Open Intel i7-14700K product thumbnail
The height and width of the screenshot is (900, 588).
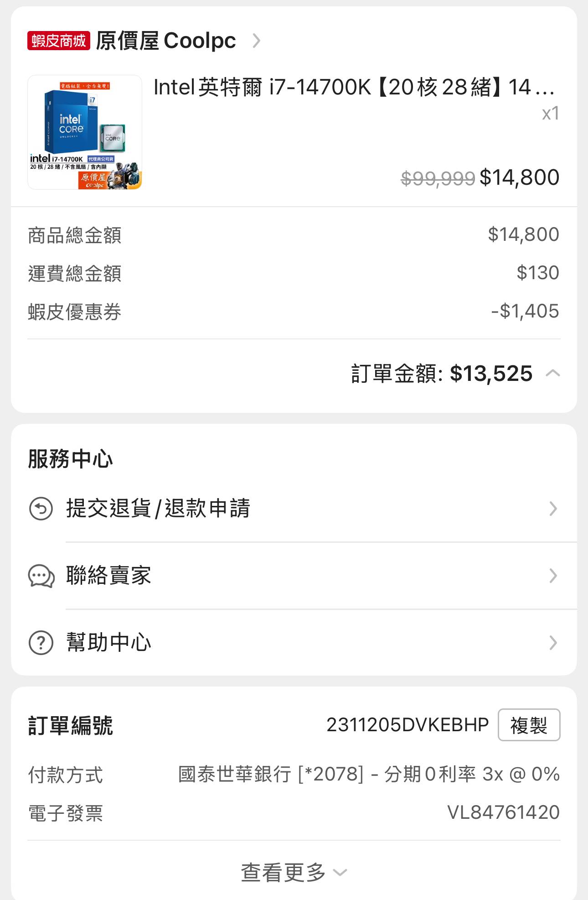85,132
